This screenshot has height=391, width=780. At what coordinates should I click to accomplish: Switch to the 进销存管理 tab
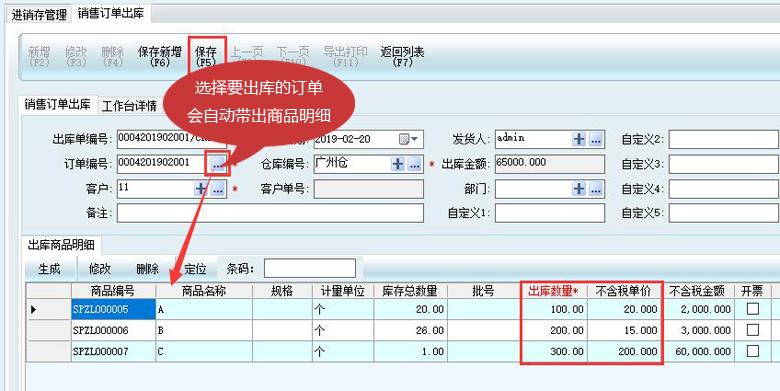[39, 15]
